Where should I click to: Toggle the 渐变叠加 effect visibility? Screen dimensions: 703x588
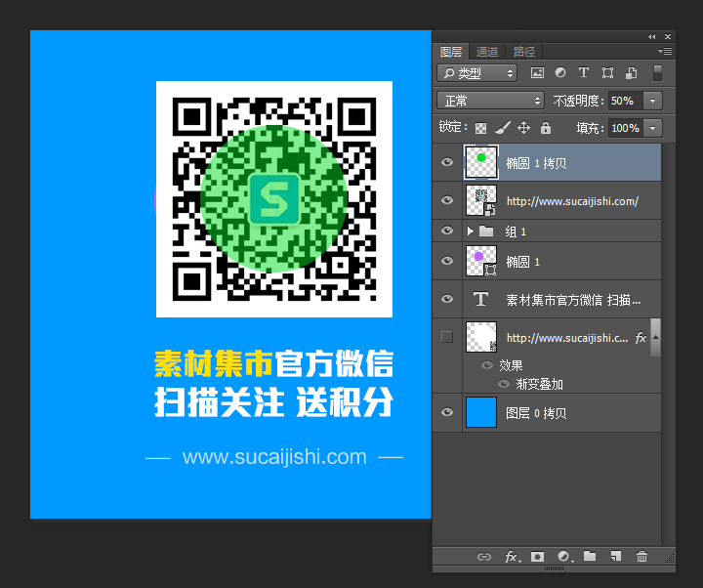[504, 384]
